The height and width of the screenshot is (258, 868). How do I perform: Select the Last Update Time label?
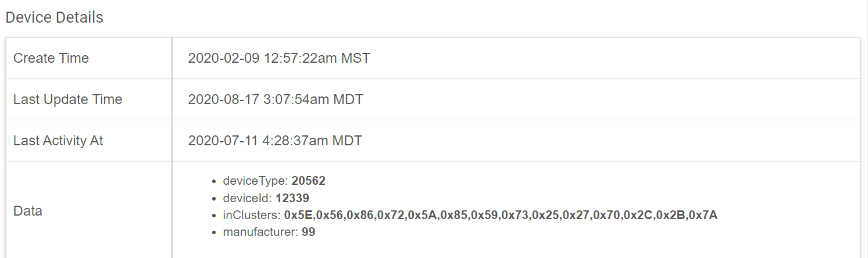(x=68, y=99)
